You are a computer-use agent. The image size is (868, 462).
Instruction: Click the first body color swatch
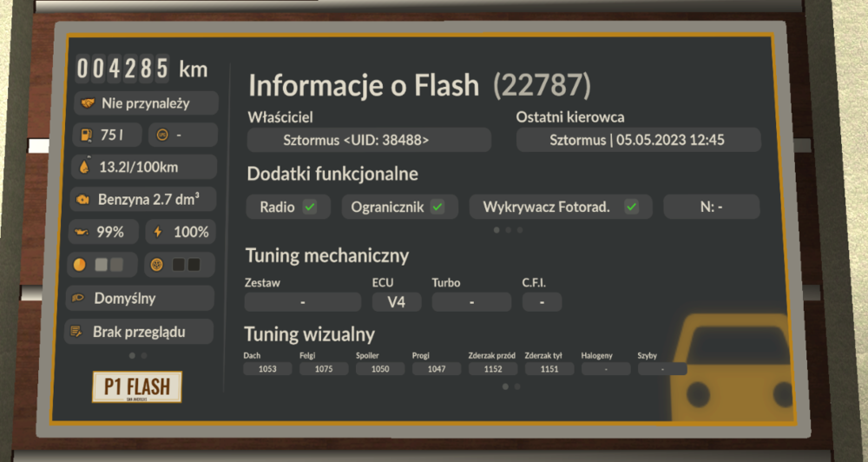pos(101,265)
